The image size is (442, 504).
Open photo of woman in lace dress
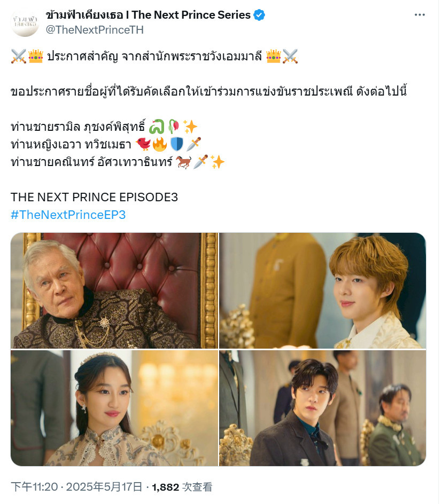click(x=114, y=408)
